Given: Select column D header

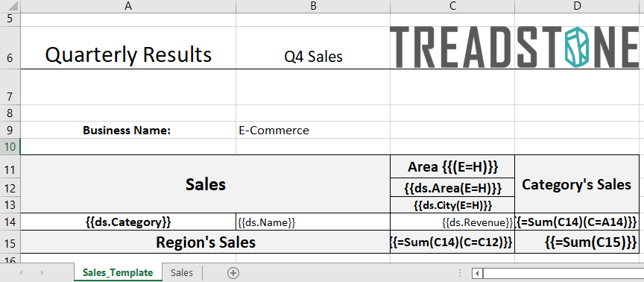Looking at the screenshot, I should click(578, 6).
